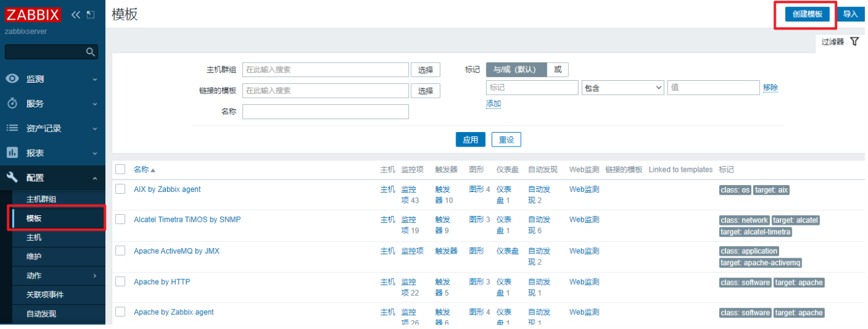Focus the 名称 filter field

coord(325,112)
